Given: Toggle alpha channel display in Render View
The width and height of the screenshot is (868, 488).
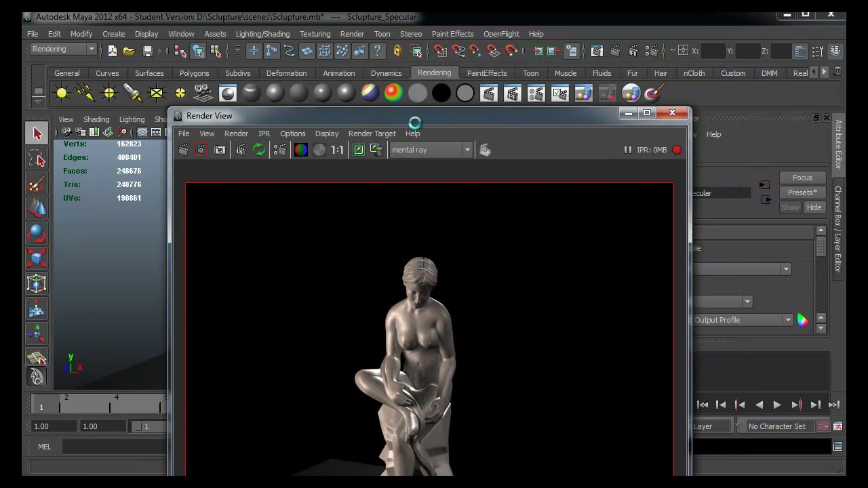Looking at the screenshot, I should 319,150.
